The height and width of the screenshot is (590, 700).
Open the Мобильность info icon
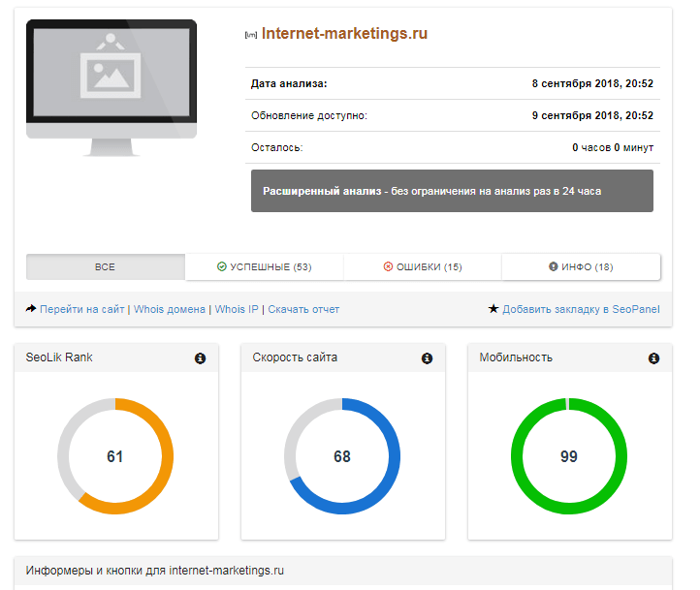tap(653, 358)
